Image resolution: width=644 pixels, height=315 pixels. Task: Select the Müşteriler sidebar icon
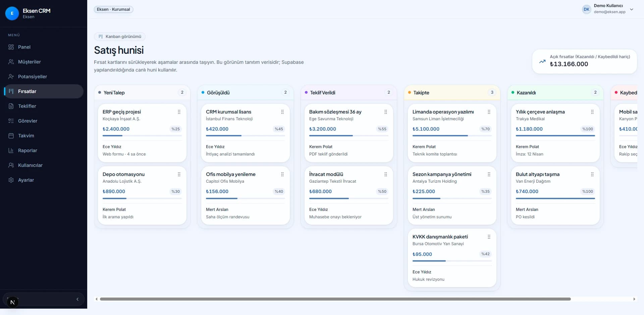[11, 62]
